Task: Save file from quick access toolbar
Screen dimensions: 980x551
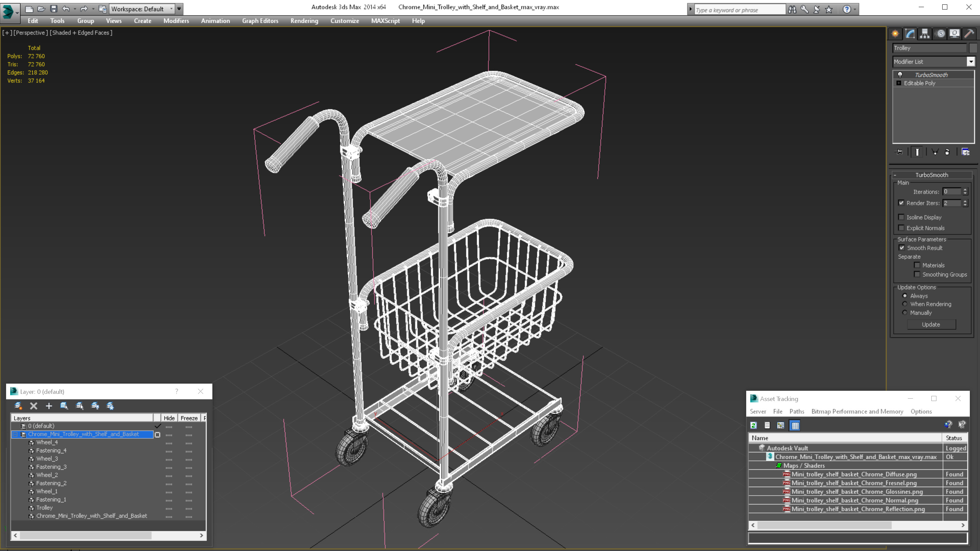Action: [x=54, y=9]
